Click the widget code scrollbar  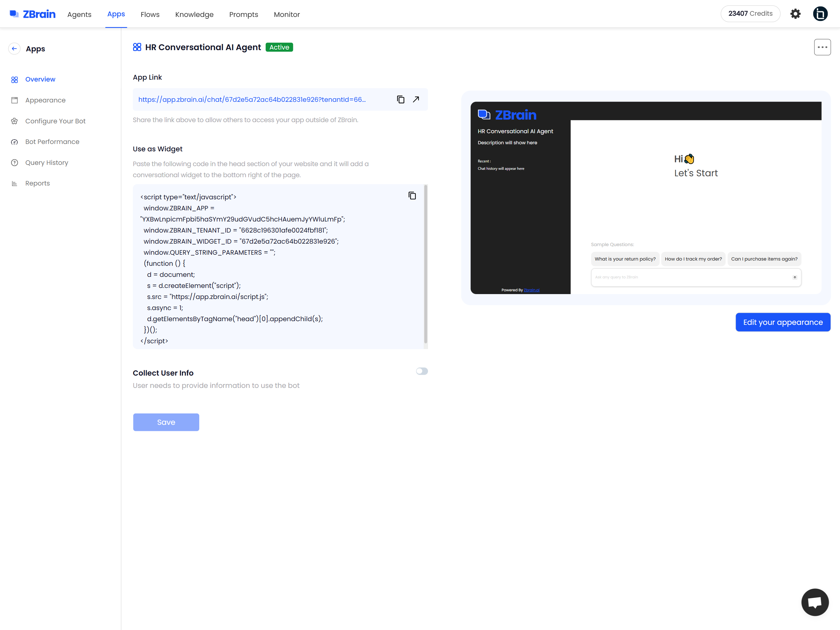click(425, 265)
